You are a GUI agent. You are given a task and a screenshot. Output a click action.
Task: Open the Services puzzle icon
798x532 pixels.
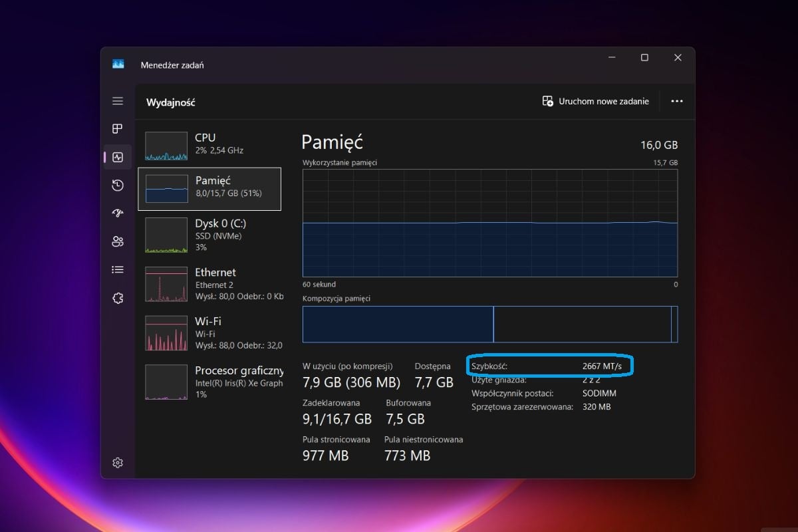[118, 298]
